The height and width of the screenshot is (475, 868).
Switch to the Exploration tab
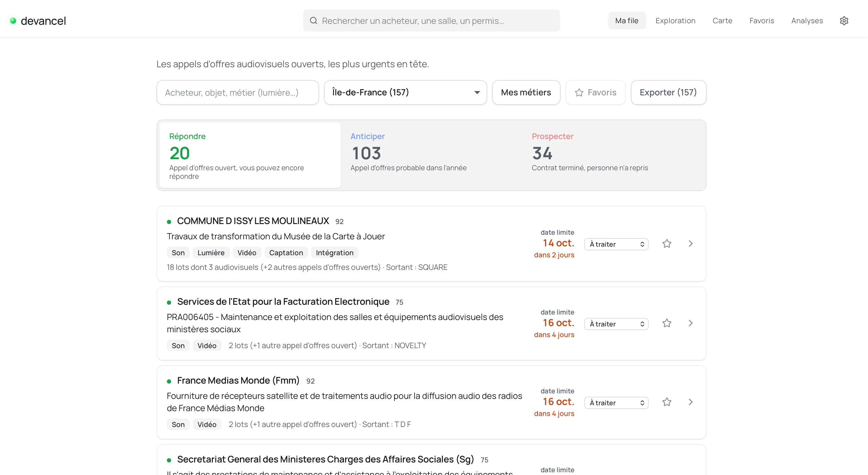point(675,20)
